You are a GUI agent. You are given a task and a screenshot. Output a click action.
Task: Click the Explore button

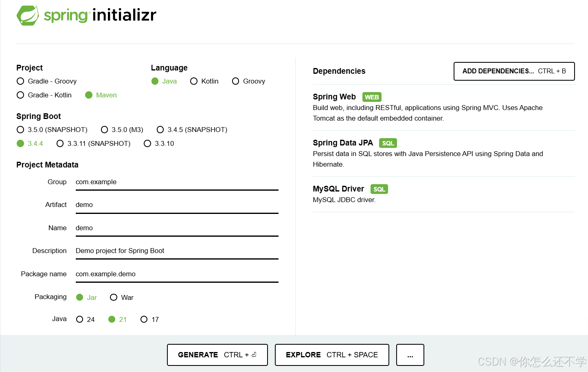332,355
